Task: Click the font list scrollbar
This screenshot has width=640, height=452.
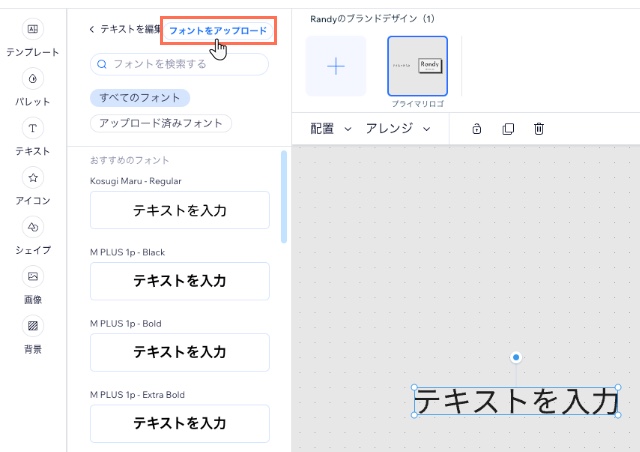Action: pos(284,197)
